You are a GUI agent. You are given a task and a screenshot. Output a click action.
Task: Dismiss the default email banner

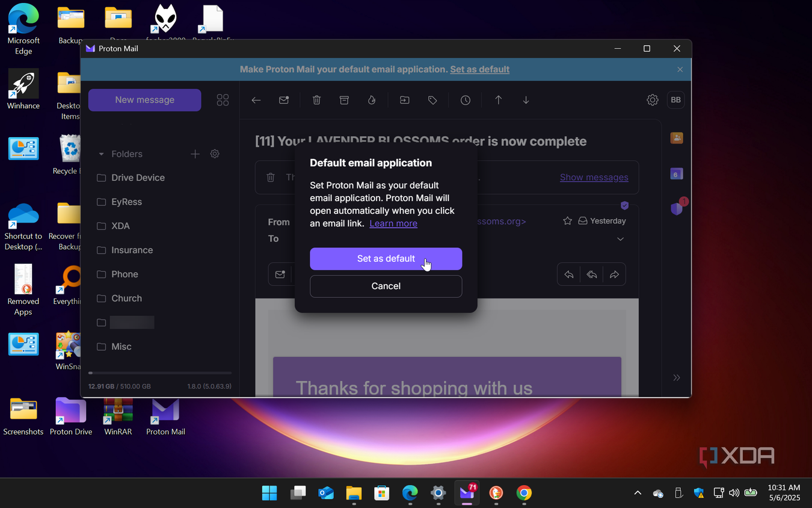[x=680, y=69]
